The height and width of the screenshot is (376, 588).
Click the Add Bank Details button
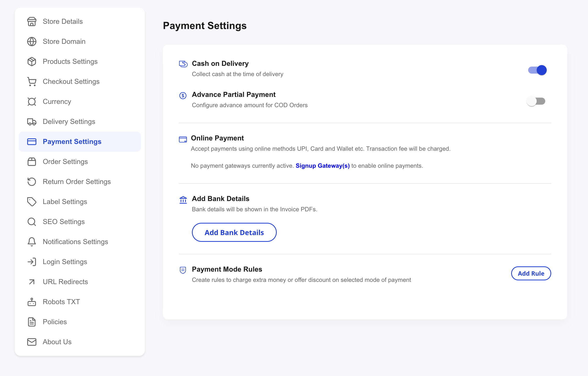coord(234,232)
